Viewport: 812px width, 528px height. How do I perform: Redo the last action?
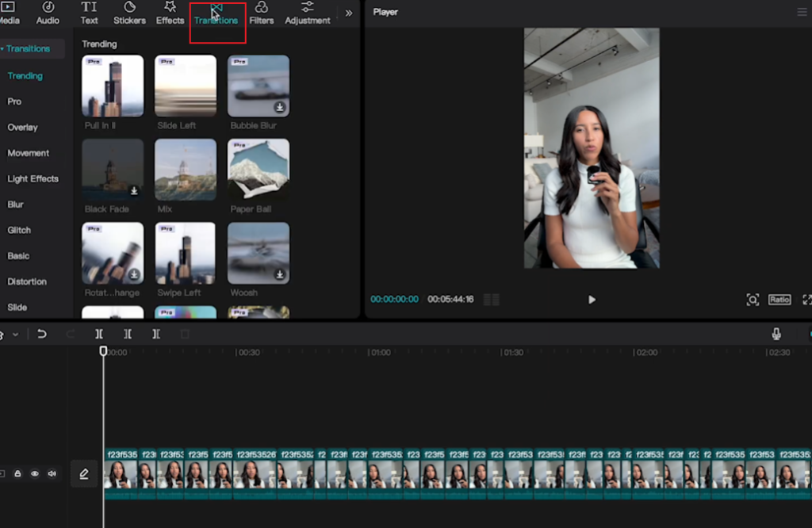coord(71,335)
